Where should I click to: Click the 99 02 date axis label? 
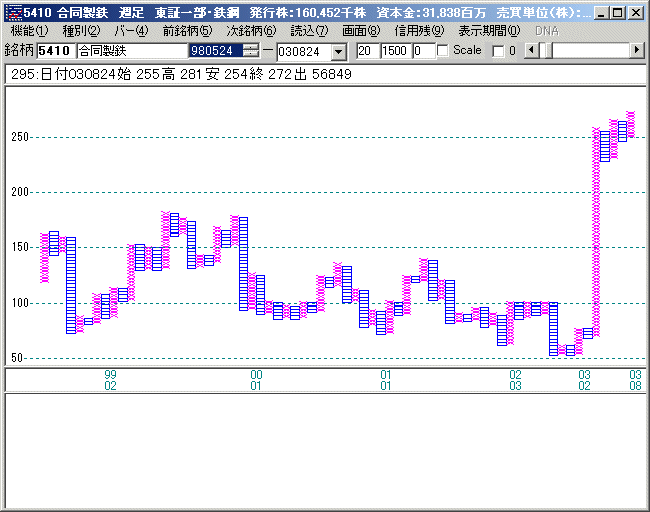click(110, 380)
